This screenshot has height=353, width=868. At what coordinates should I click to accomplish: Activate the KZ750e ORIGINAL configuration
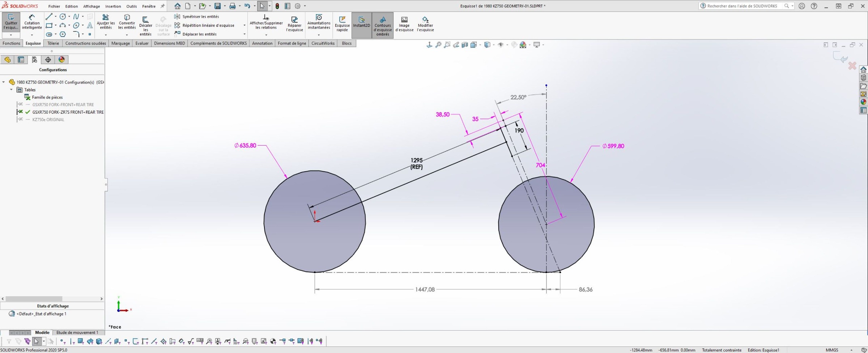coord(48,120)
